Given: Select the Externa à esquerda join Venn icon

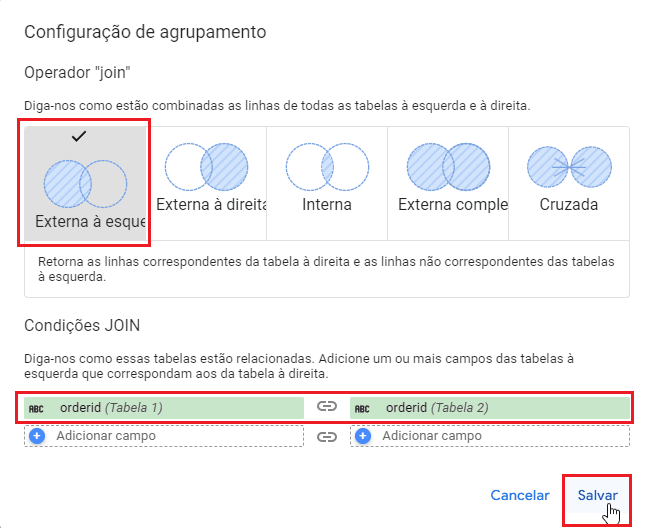Looking at the screenshot, I should coord(85,184).
